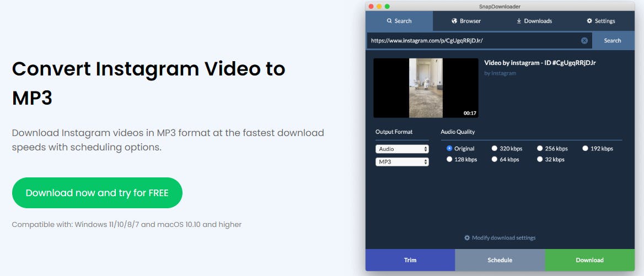Select Original audio quality
The image size is (644, 276).
(449, 148)
